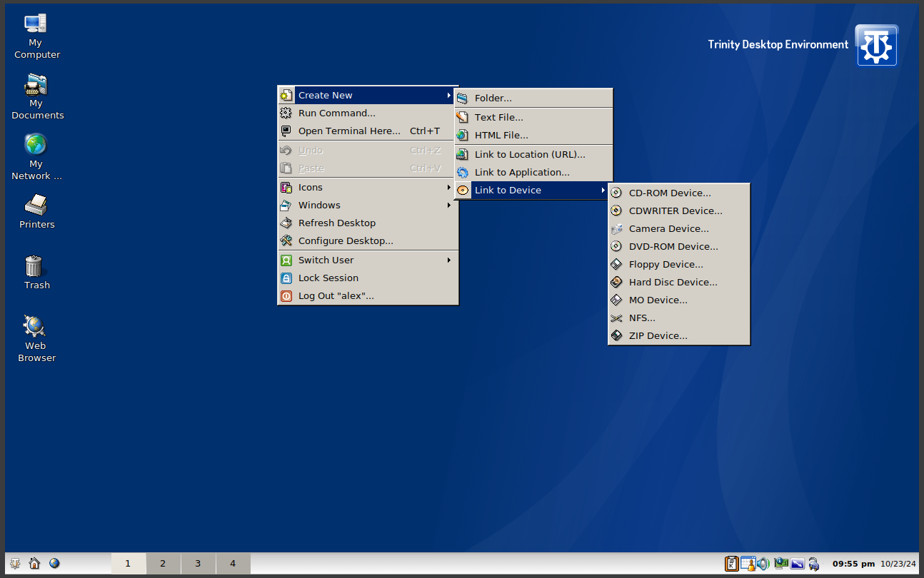The height and width of the screenshot is (578, 924).
Task: Open the clipboard tool in system tray
Action: [731, 564]
